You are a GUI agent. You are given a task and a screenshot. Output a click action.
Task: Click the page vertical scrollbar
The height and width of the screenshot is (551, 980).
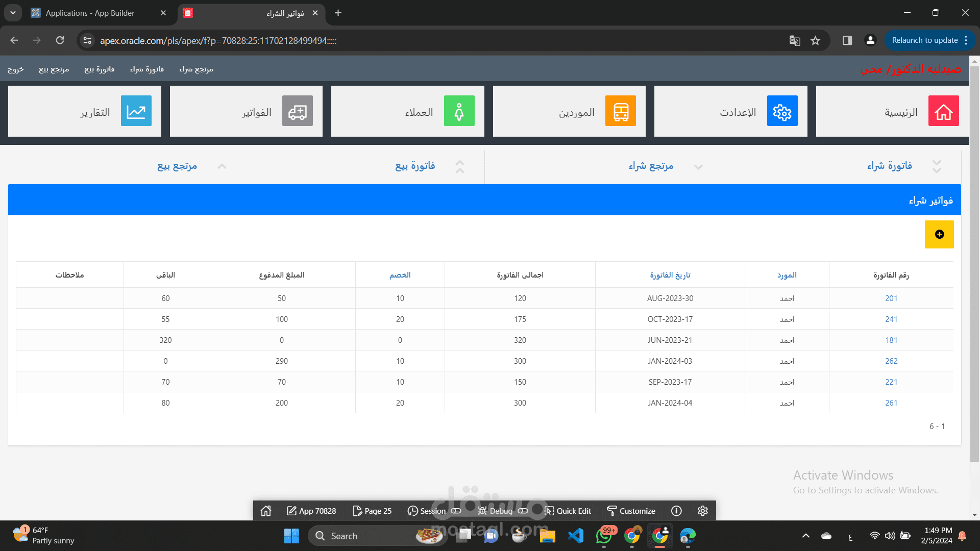click(974, 264)
